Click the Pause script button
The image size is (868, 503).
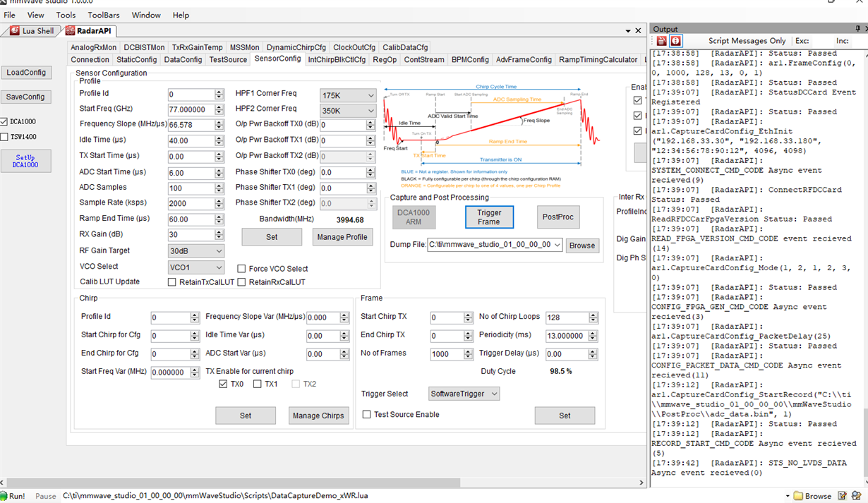[46, 496]
